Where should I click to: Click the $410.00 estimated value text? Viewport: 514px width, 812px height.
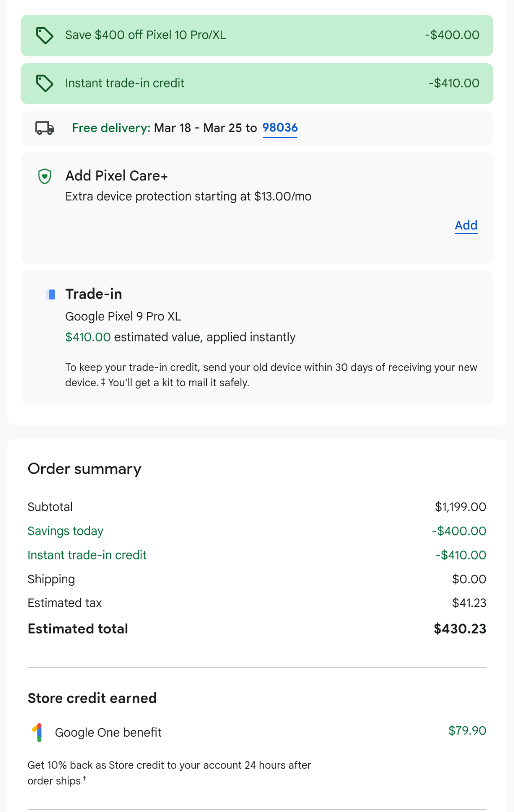[x=88, y=337]
